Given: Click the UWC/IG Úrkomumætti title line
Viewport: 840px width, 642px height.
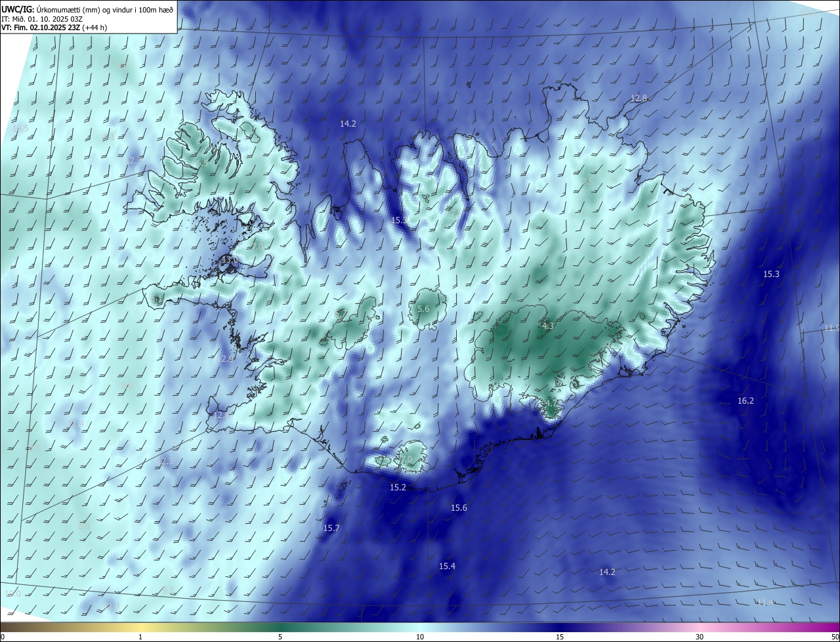Looking at the screenshot, I should (x=87, y=9).
